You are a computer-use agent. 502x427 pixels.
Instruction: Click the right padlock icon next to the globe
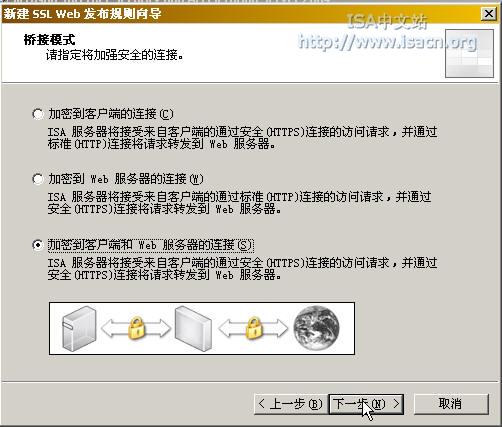(254, 328)
